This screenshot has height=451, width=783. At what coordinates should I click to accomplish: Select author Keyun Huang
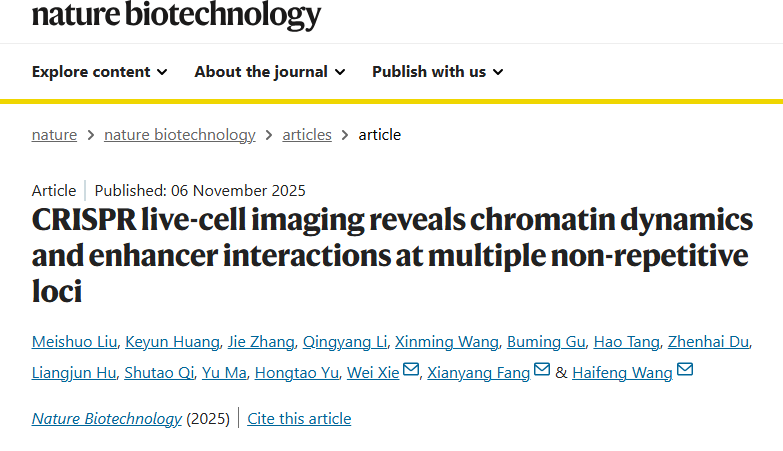(x=172, y=342)
